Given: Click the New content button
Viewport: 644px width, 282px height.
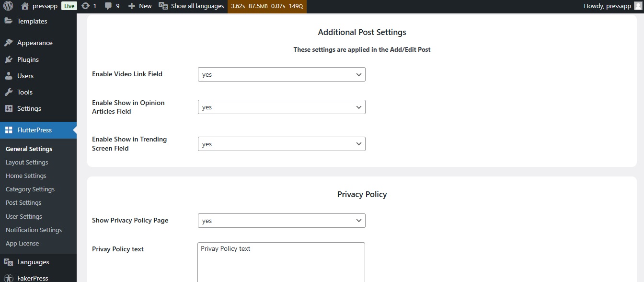Looking at the screenshot, I should click(140, 6).
